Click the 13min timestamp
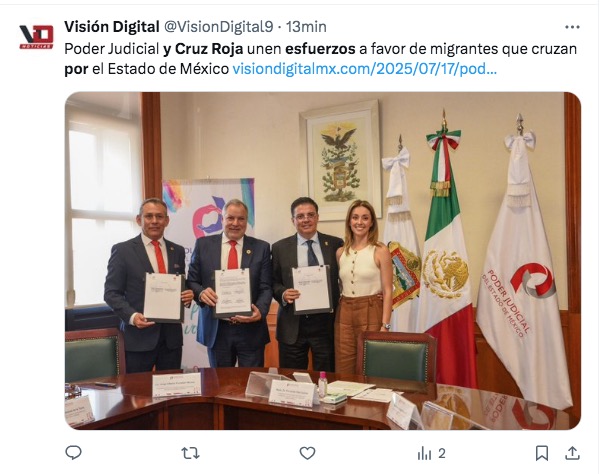Image resolution: width=600 pixels, height=474 pixels. point(306,27)
